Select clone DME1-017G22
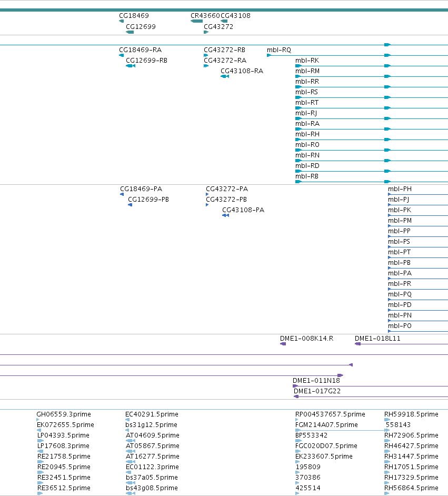Image resolution: width=448 pixels, height=496 pixels. (317, 391)
